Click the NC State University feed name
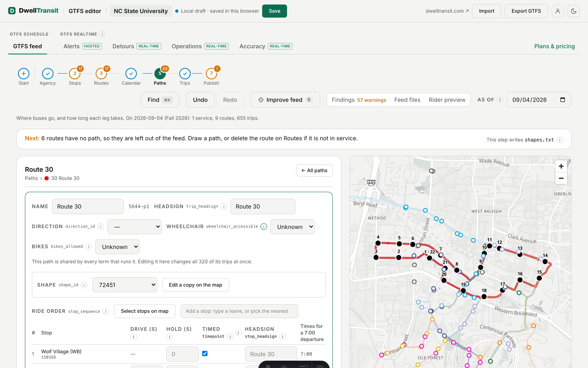 point(141,11)
